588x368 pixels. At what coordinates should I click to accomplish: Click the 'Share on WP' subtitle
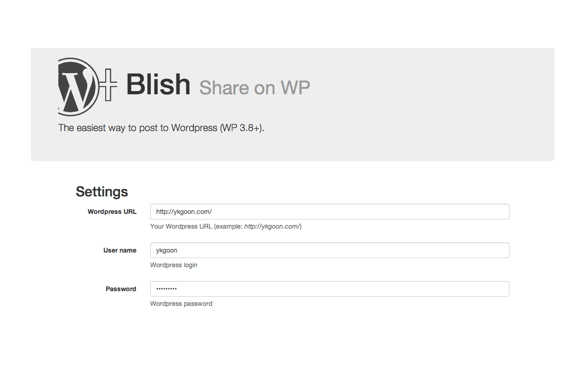[x=254, y=87]
